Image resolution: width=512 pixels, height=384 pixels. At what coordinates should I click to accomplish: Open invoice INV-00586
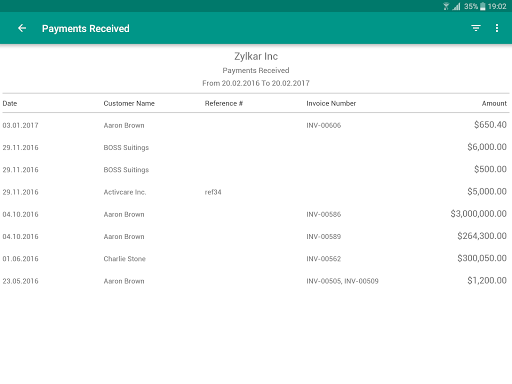324,214
